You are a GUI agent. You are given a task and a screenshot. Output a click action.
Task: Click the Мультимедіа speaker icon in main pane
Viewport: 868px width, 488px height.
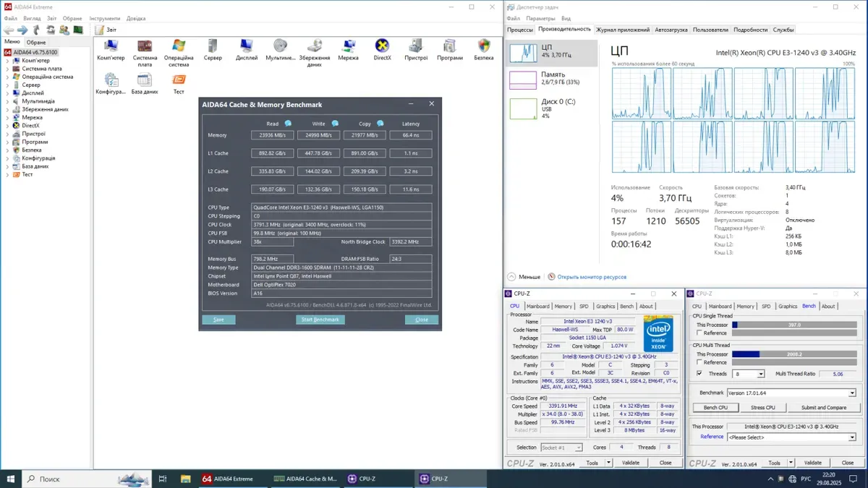tap(280, 47)
